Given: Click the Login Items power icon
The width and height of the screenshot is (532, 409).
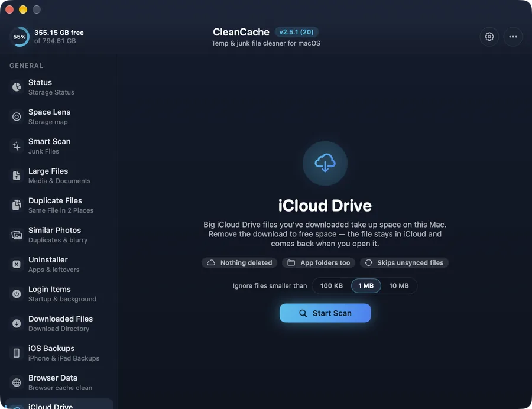Looking at the screenshot, I should point(17,294).
